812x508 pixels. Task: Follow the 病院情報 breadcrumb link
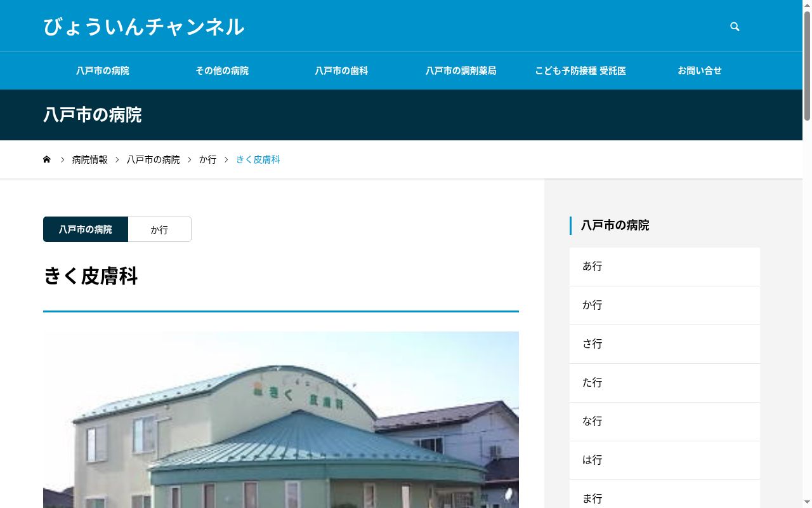(90, 159)
